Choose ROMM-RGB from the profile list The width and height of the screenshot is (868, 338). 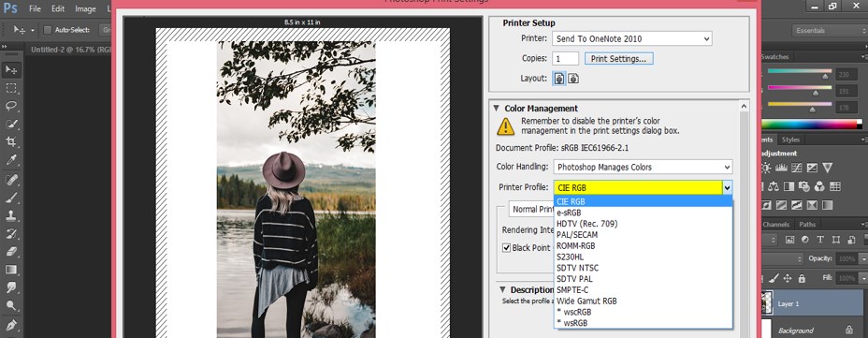pyautogui.click(x=643, y=245)
